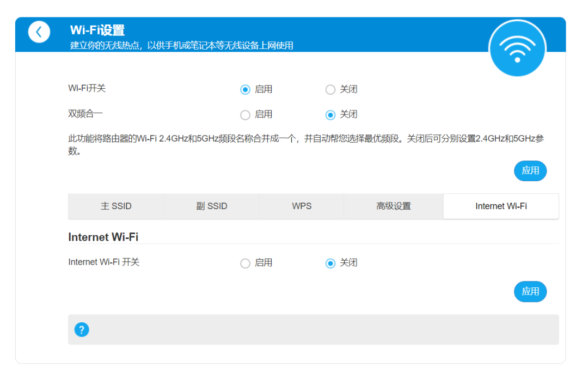Screen dimensions: 588x381
Task: Enable the 双频合一 feature
Action: [245, 114]
